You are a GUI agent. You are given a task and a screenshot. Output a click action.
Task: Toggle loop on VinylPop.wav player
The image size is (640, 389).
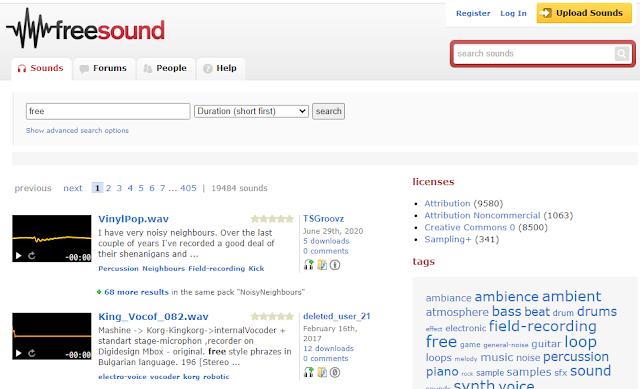[x=32, y=256]
